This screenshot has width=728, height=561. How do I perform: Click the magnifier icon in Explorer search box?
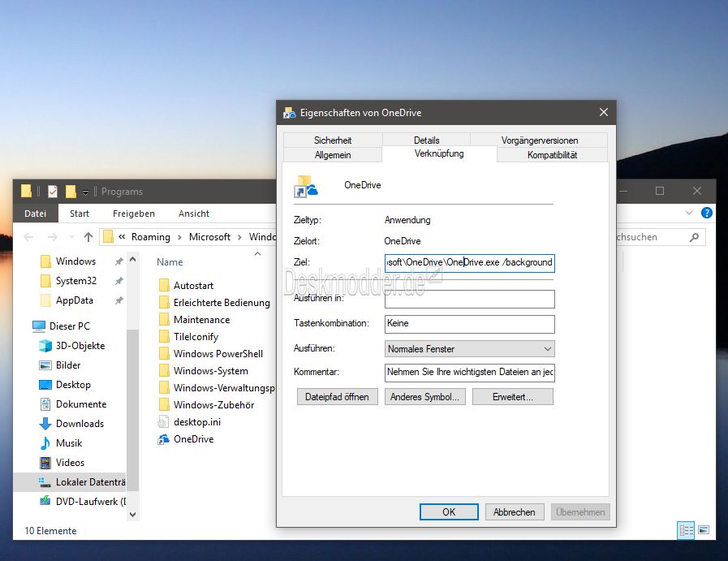pos(694,237)
